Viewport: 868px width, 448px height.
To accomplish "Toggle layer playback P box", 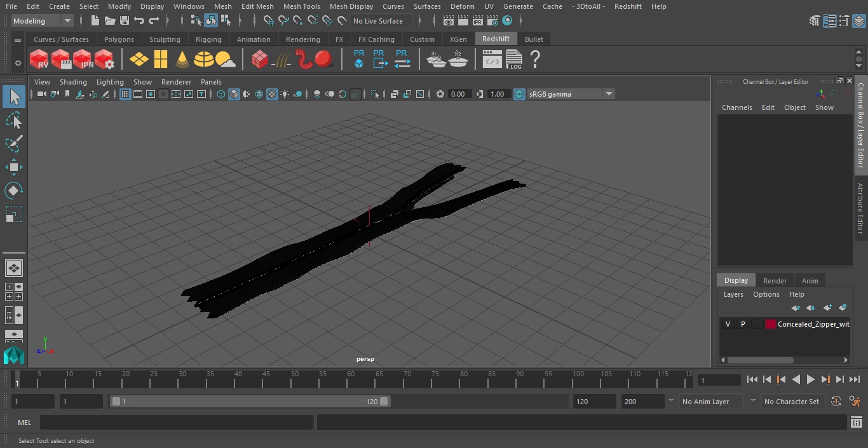I will click(x=742, y=324).
